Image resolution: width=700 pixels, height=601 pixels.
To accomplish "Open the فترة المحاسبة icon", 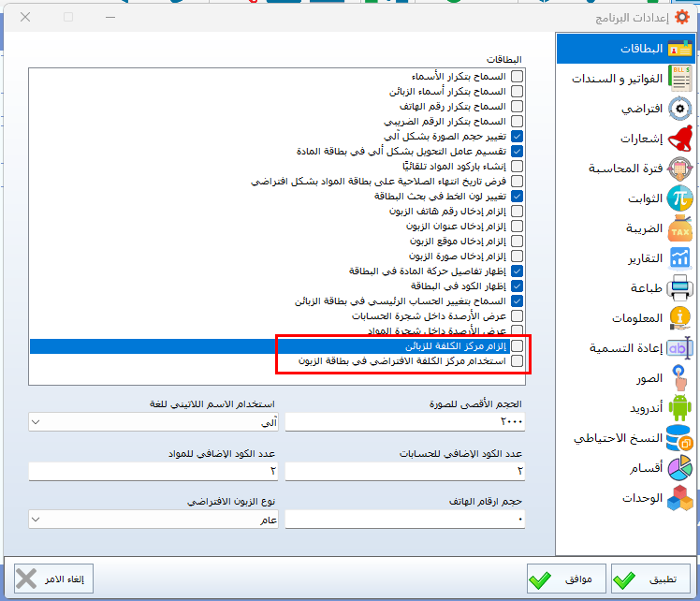I will pyautogui.click(x=680, y=169).
